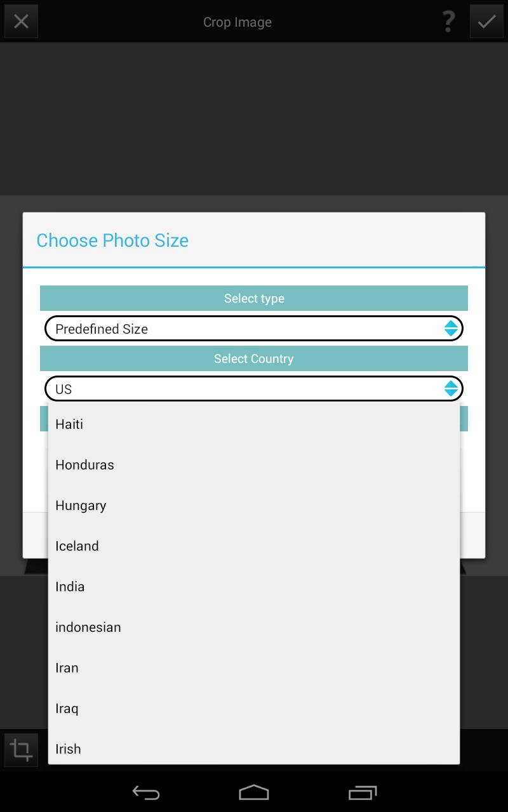Click the blue arrows on the country selector
Image resolution: width=508 pixels, height=812 pixels.
coord(451,389)
